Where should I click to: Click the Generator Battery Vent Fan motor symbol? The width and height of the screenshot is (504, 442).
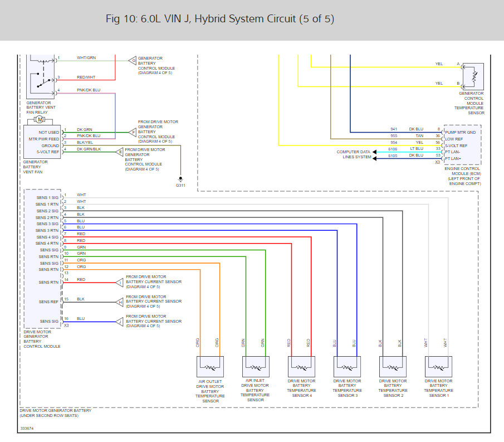pyautogui.click(x=40, y=120)
